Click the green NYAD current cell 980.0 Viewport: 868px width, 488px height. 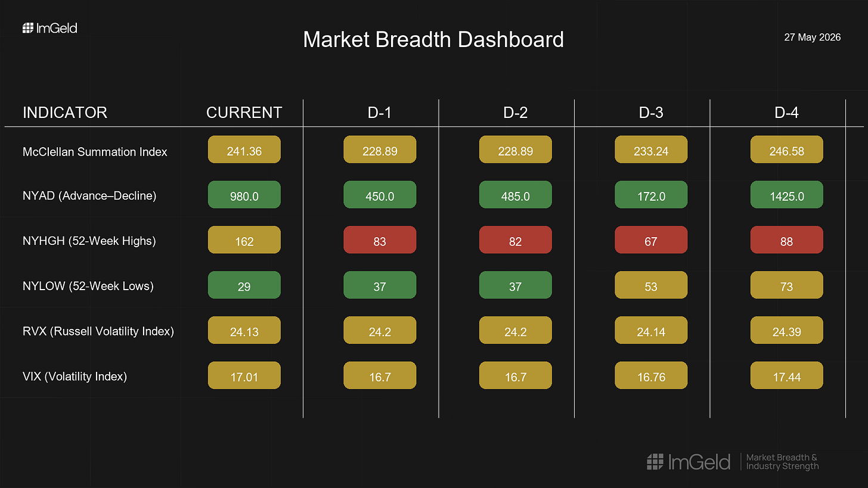[244, 195]
